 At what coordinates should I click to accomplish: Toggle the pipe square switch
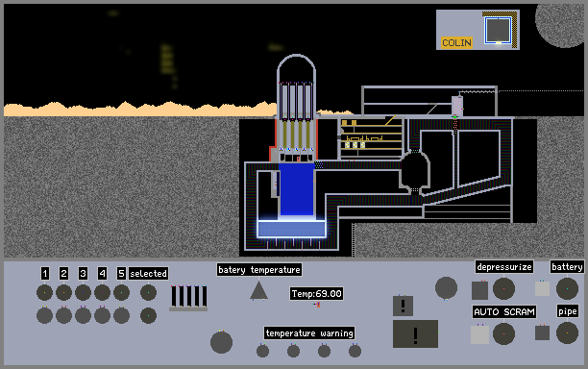click(542, 333)
